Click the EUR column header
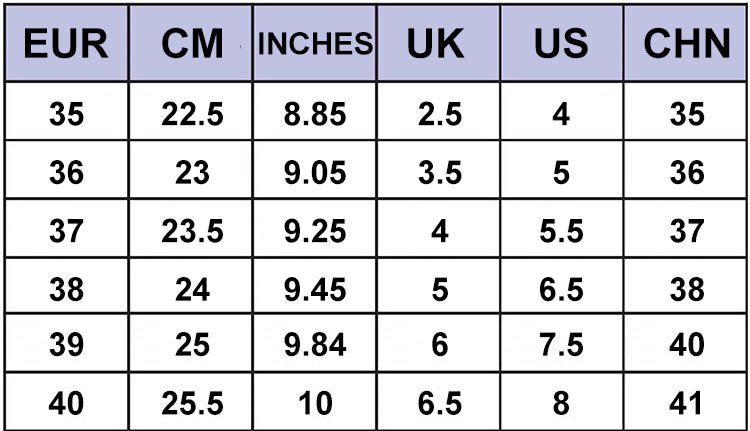Screen dimensions: 750x431 [x=66, y=44]
